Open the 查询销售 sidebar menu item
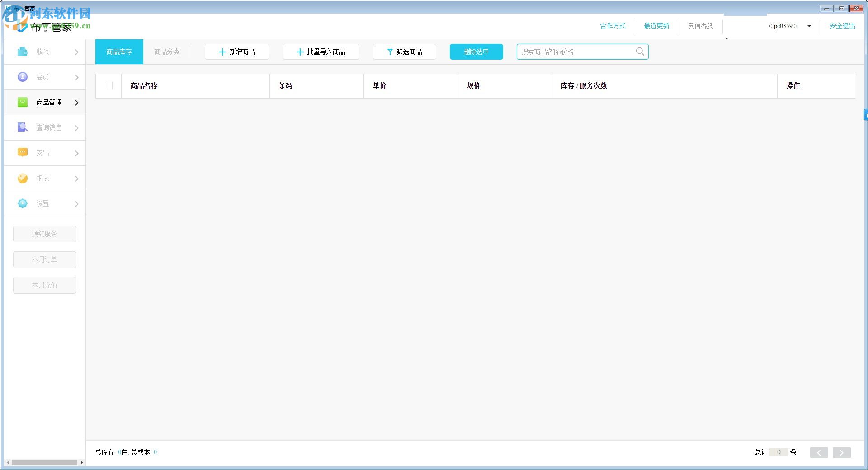Screen dimensions: 868x470 coord(45,127)
